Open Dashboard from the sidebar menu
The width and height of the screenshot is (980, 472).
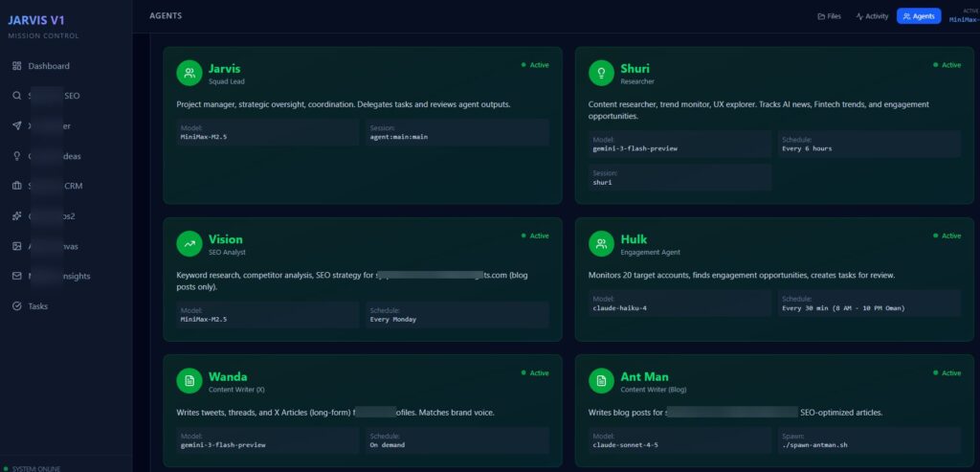coord(48,66)
